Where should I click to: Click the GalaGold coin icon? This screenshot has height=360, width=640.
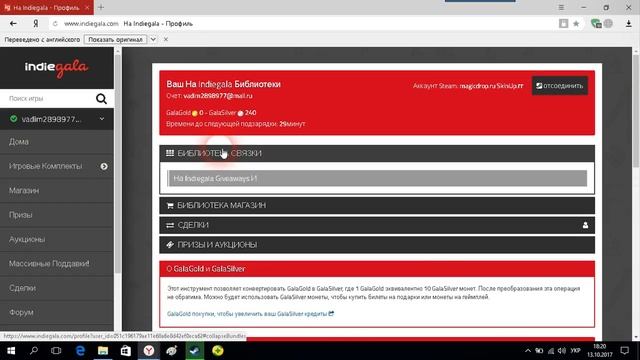point(195,113)
